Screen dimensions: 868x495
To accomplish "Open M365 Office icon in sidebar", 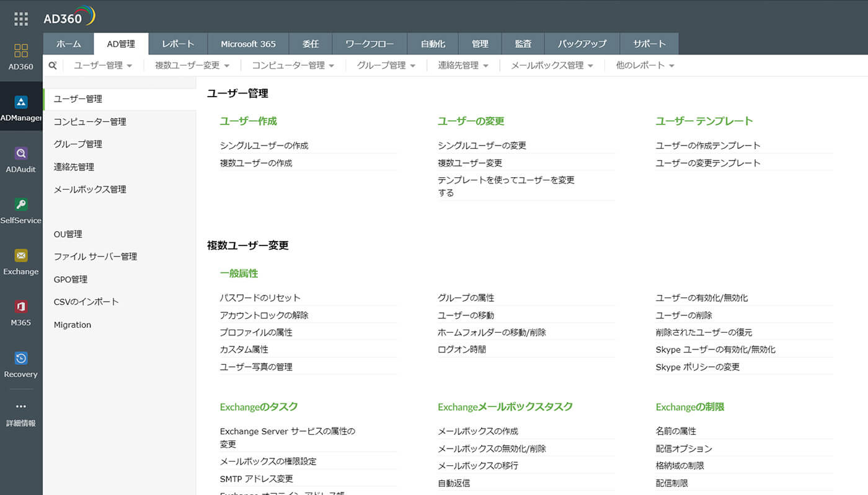I will pos(21,307).
